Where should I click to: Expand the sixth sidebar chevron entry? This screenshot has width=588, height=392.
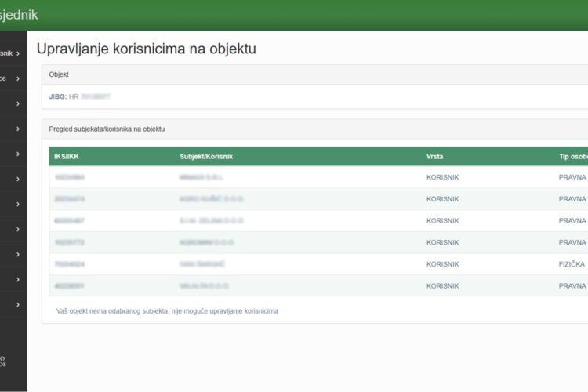pos(17,179)
